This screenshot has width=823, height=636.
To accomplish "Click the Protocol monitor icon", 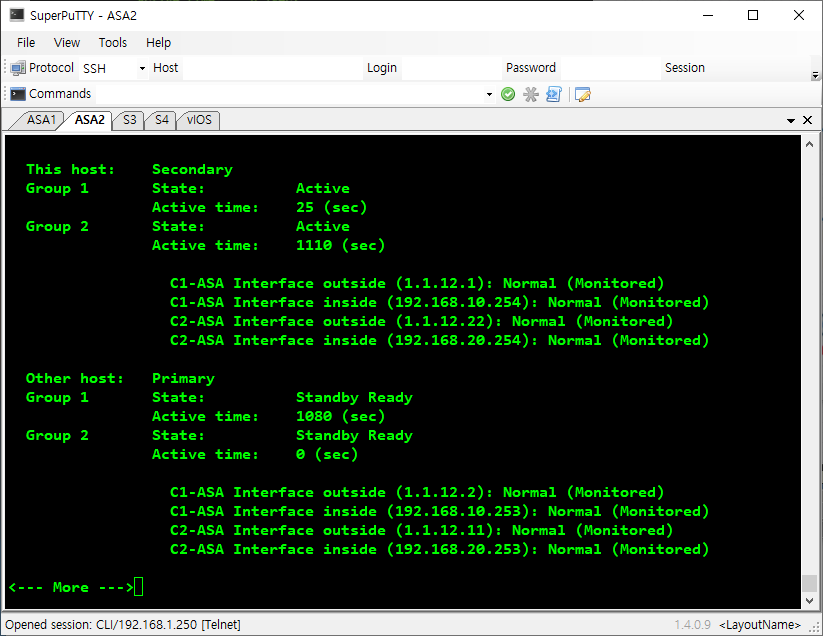I will (18, 68).
